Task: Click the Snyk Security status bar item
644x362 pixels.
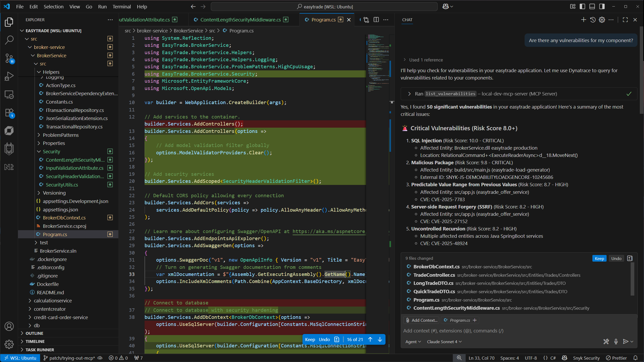Action: (586, 358)
